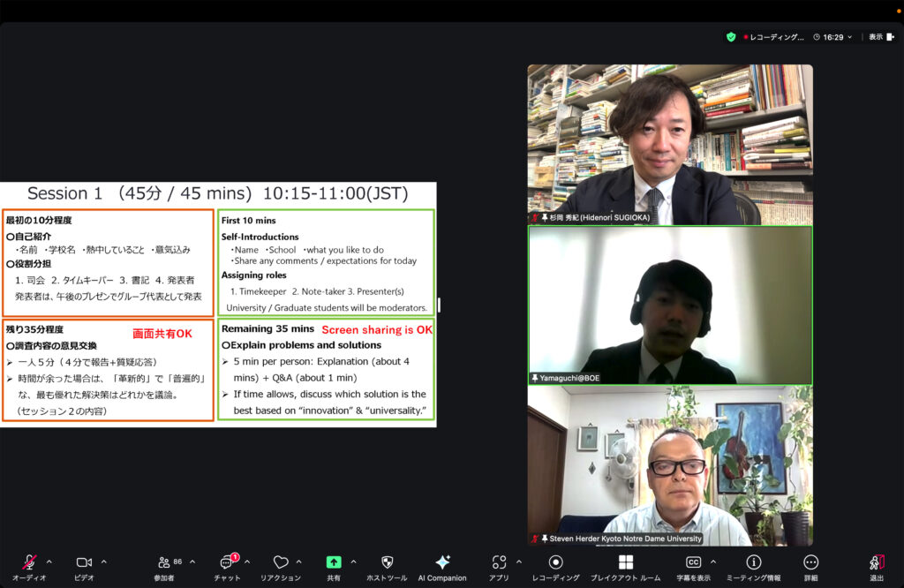Open the ブレイクアウト ルーム breakout rooms icon

pos(626,562)
